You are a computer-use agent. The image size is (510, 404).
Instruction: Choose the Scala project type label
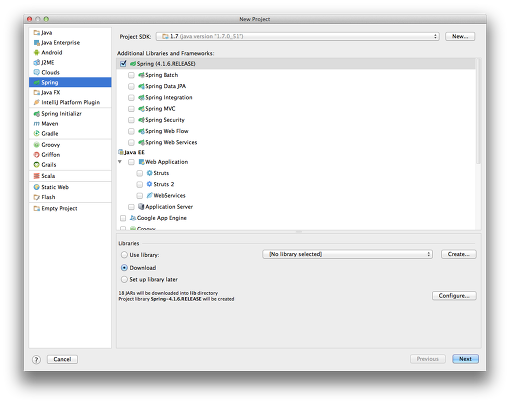(48, 176)
